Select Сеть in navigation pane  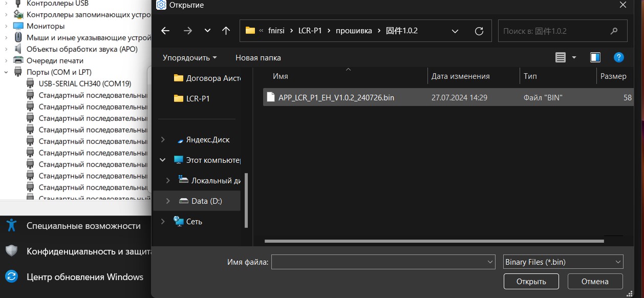[194, 222]
